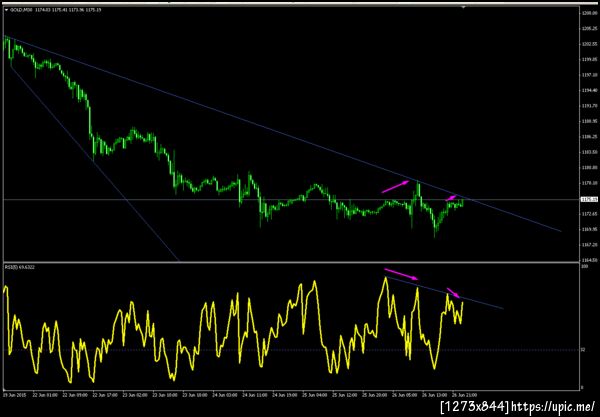The height and width of the screenshot is (417, 600).
Task: Select the long magenta arrow in RSI window
Action: coord(401,274)
